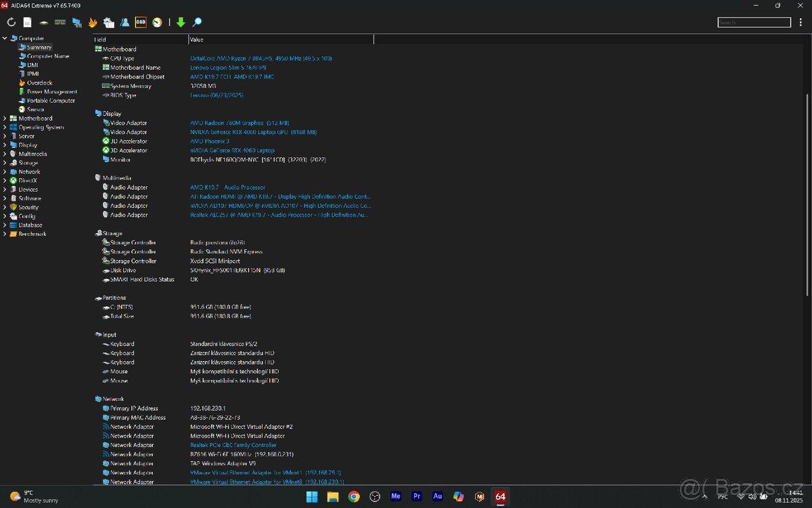This screenshot has height=508, width=812.
Task: Click the green software update download icon
Action: [180, 22]
